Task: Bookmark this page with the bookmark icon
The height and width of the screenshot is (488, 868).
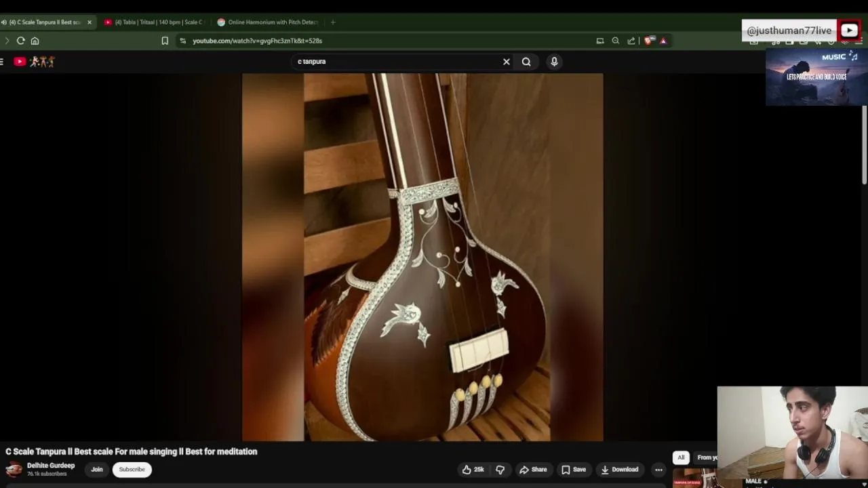Action: (x=165, y=41)
